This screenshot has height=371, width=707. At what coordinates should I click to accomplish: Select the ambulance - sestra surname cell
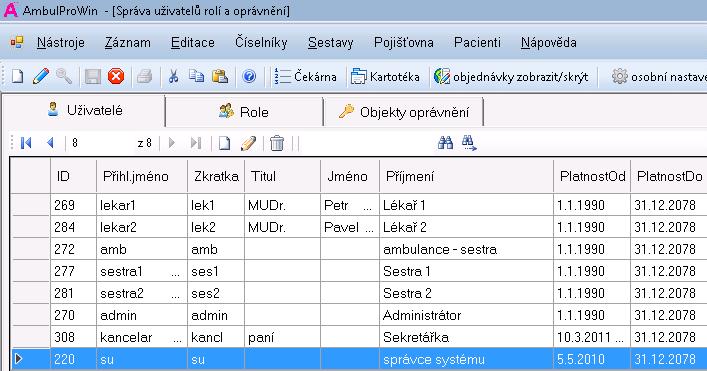[466, 249]
